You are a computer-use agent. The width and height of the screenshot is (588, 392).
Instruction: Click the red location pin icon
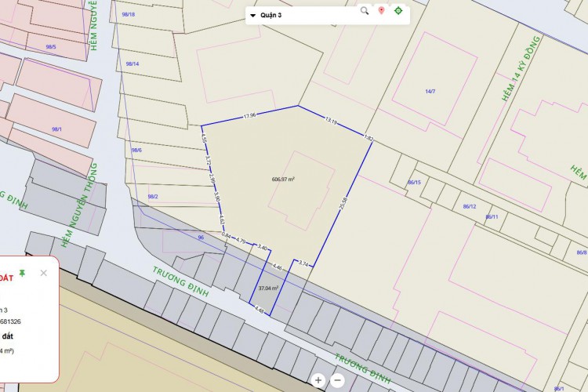[382, 11]
